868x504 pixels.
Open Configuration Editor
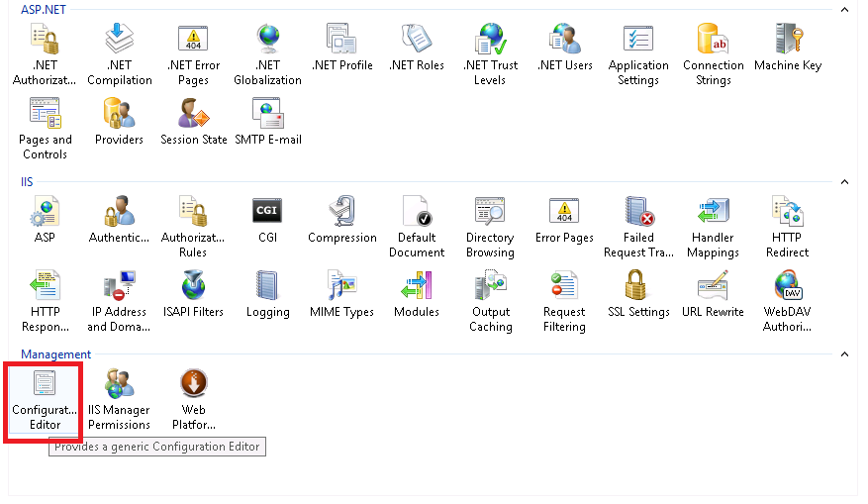45,399
